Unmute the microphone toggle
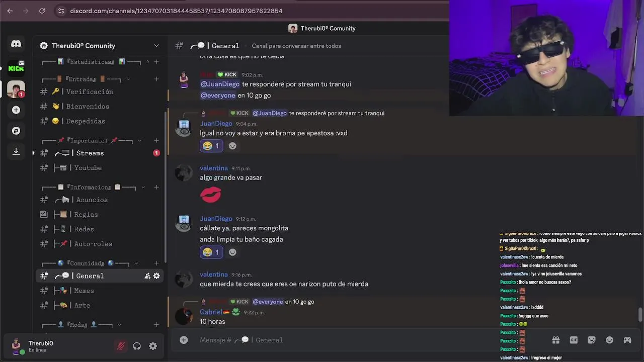644x362 pixels. point(121,346)
